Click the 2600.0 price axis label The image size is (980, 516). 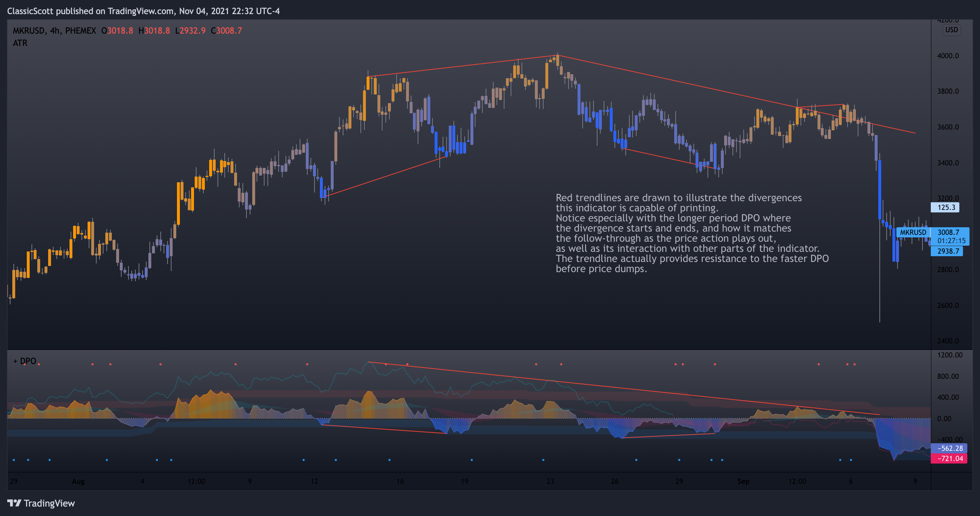(x=948, y=305)
